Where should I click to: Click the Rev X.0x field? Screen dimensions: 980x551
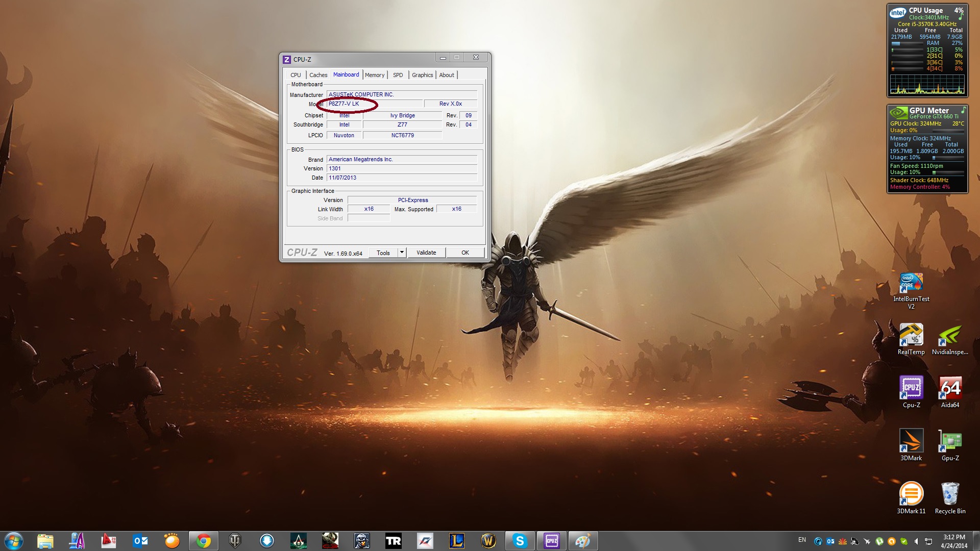[451, 104]
